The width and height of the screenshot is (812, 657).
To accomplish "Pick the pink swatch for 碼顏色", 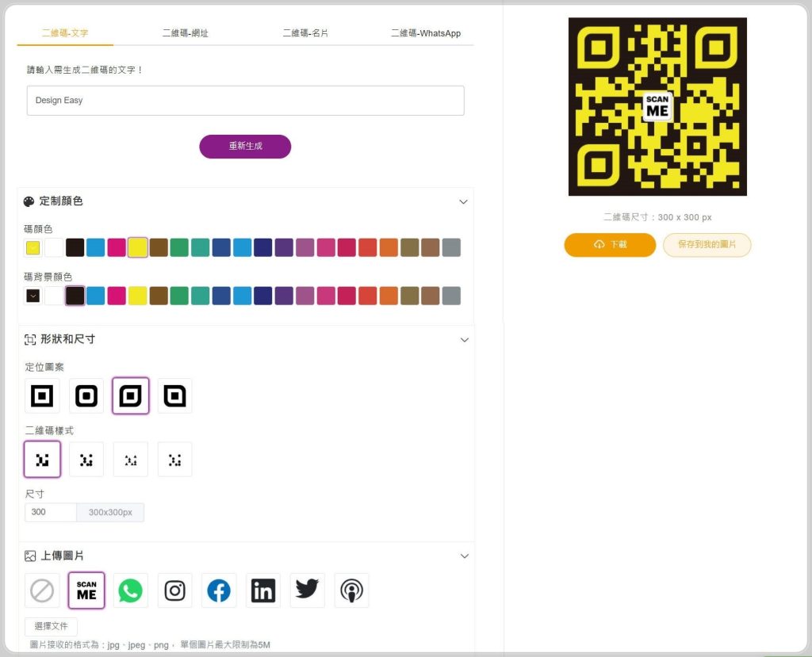I will click(x=116, y=246).
